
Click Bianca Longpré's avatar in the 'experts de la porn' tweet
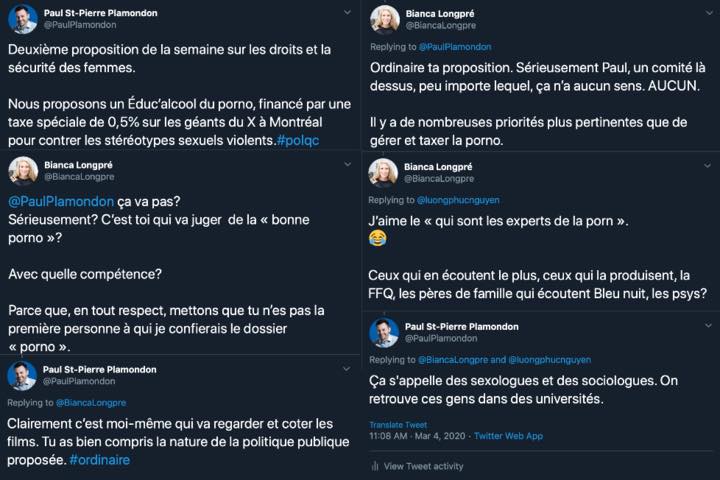[x=383, y=173]
